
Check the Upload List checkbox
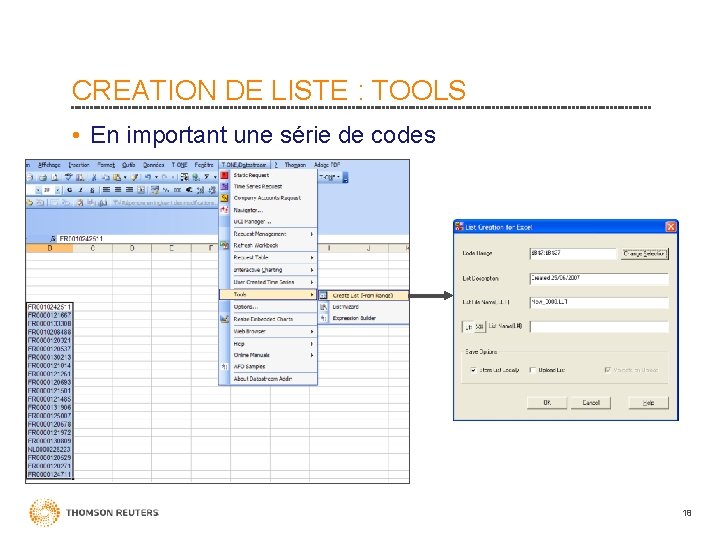(x=533, y=370)
